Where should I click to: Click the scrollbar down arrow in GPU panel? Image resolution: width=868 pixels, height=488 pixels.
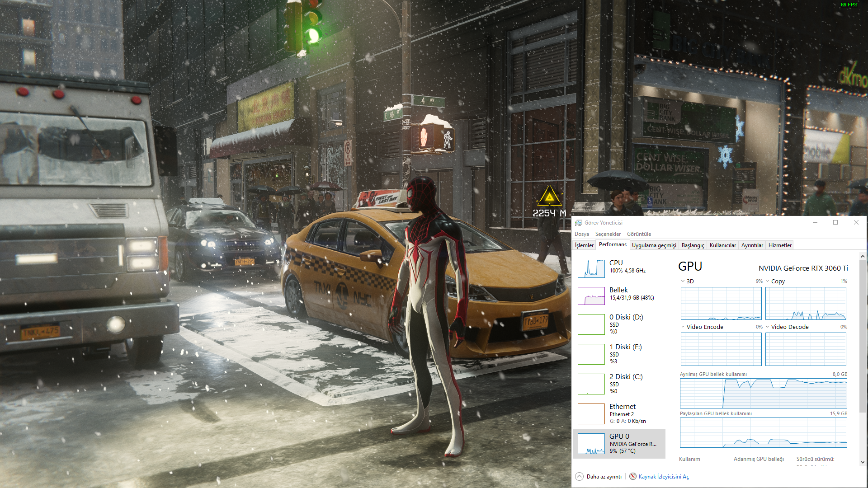pyautogui.click(x=863, y=462)
